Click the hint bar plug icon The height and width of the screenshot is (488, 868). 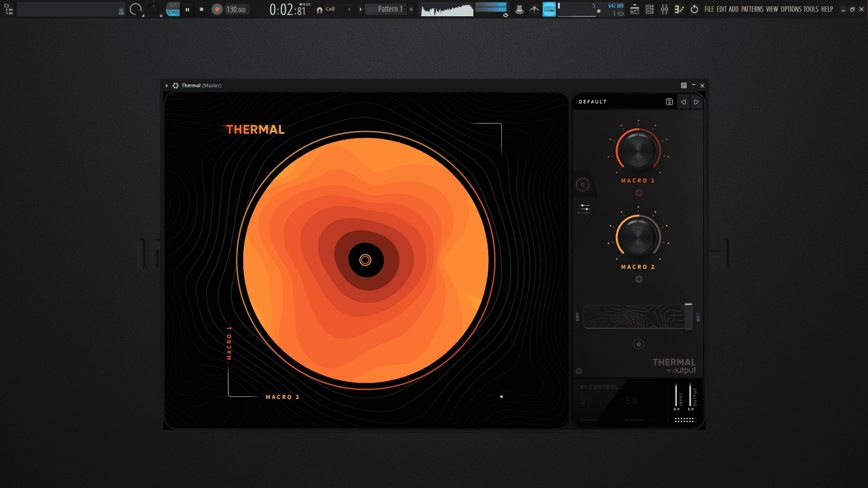click(x=121, y=11)
